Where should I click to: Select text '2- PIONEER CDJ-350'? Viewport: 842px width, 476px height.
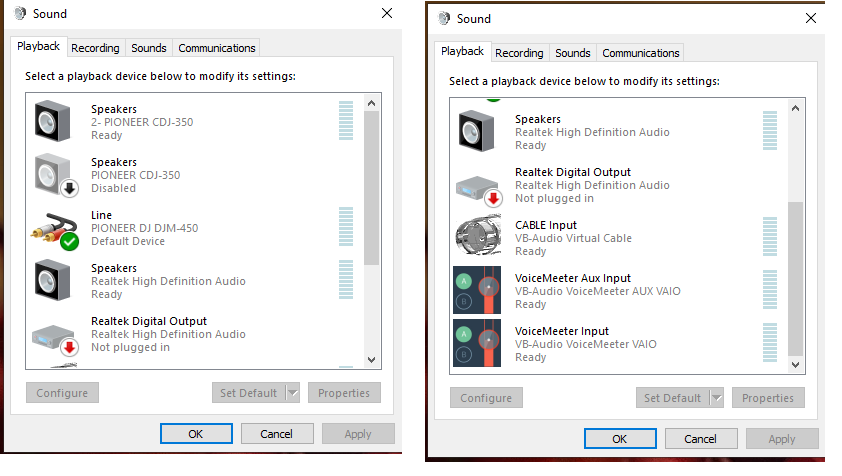pyautogui.click(x=142, y=122)
